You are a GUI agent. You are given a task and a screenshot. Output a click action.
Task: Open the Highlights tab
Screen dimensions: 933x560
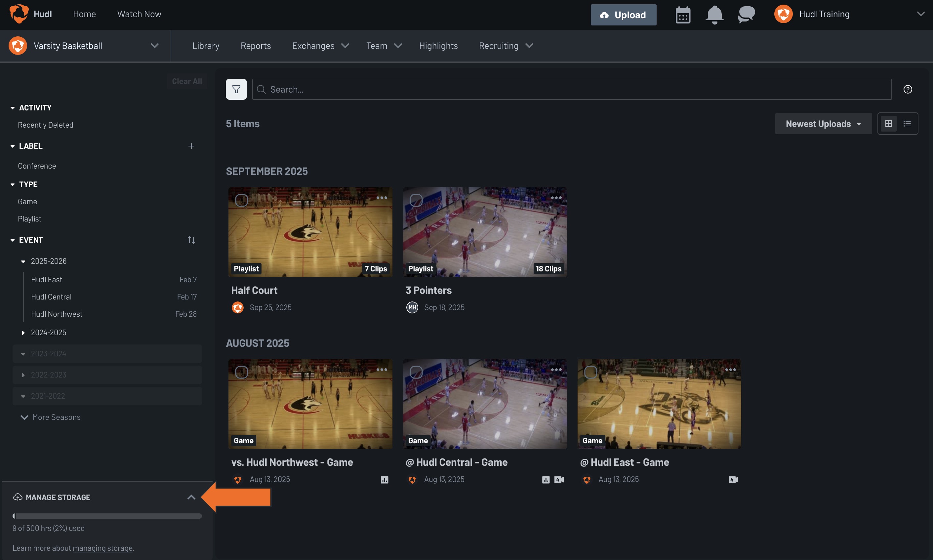point(438,46)
